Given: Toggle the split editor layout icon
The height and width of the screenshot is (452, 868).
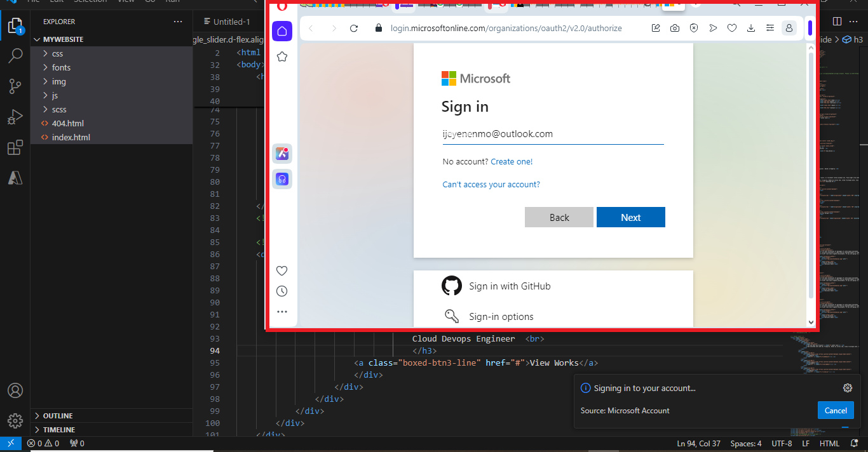Looking at the screenshot, I should tap(836, 22).
